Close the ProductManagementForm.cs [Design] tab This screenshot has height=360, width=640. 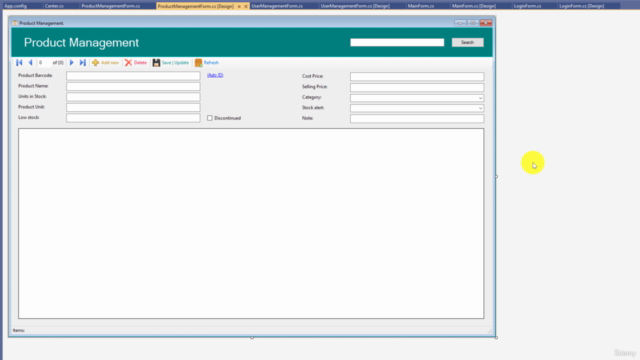point(246,6)
